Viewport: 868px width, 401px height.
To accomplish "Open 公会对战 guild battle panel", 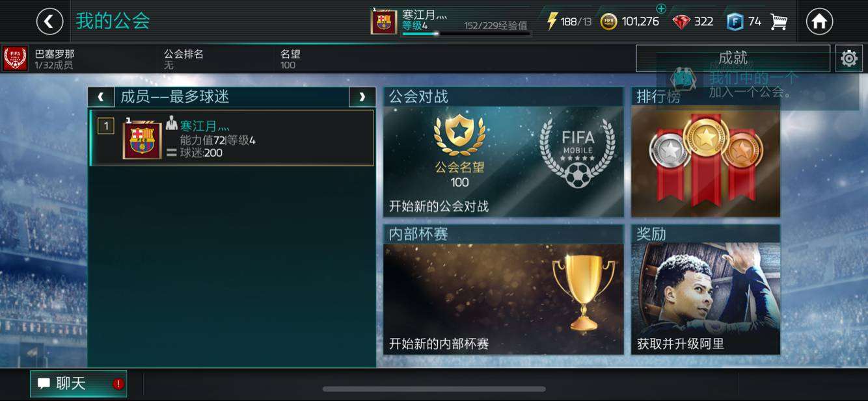I will pyautogui.click(x=504, y=152).
